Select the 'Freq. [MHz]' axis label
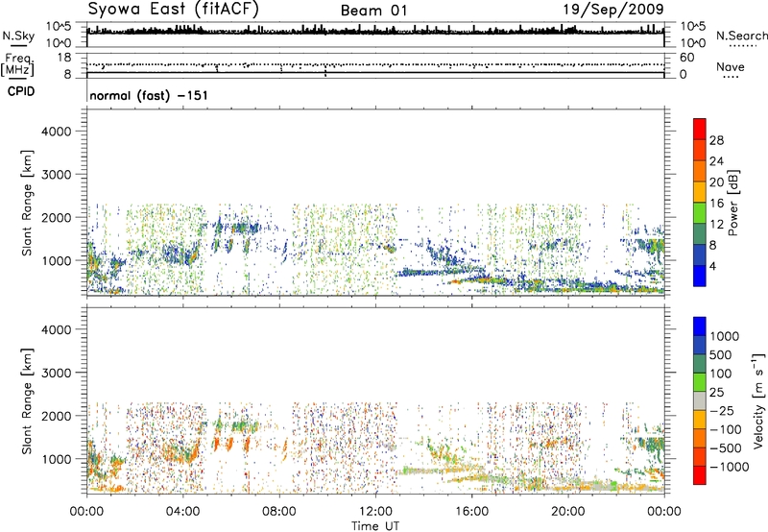Screen dimensions: 768x532 pos(18,65)
